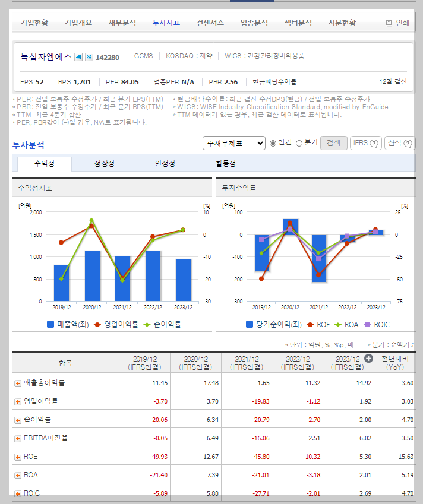Click the 2019/12 ROE data point
Viewport: 423px width, 504px height.
click(261, 278)
